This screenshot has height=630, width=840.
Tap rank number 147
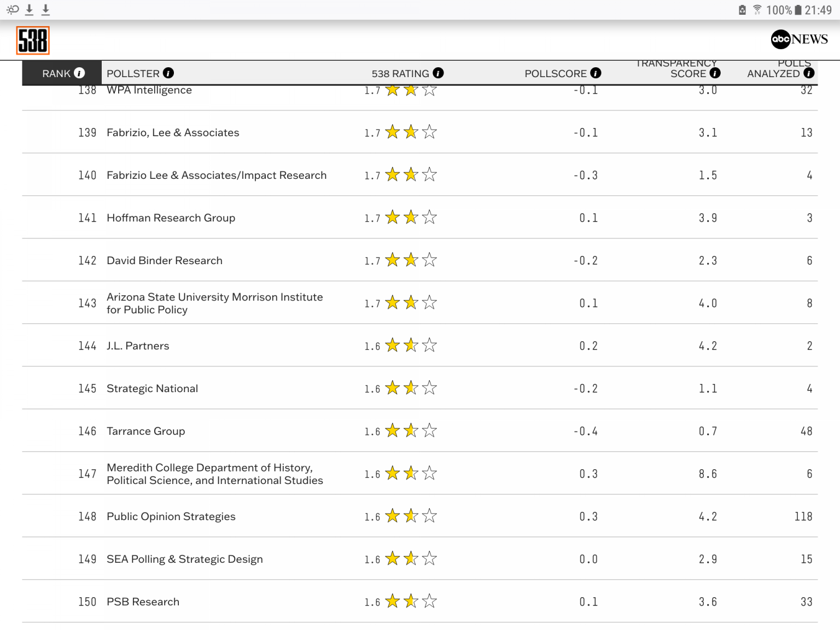pyautogui.click(x=87, y=474)
